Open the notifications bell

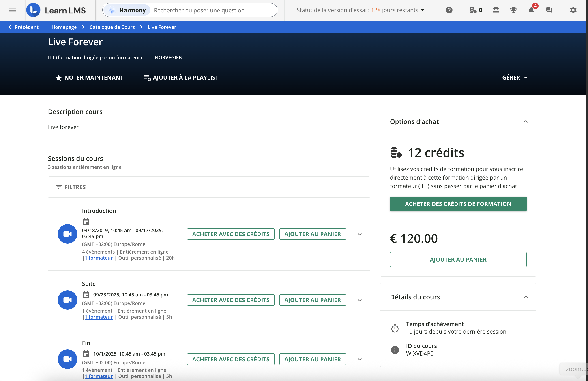[x=531, y=10]
